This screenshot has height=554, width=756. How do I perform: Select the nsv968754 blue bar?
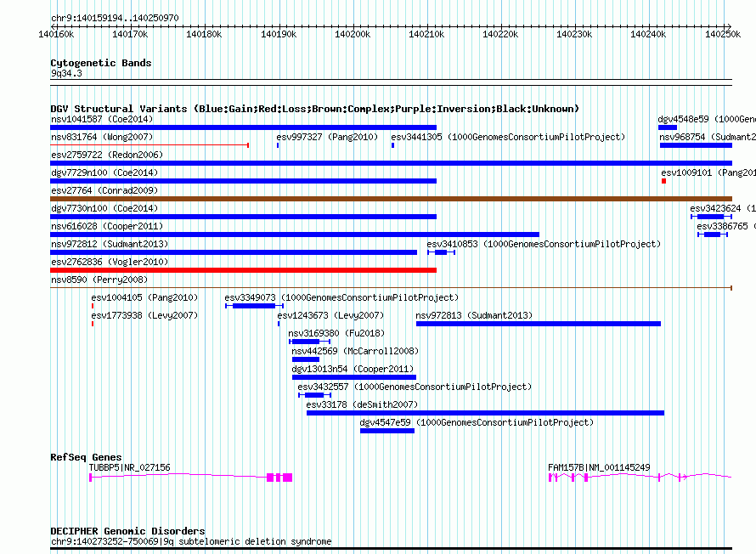(x=697, y=145)
